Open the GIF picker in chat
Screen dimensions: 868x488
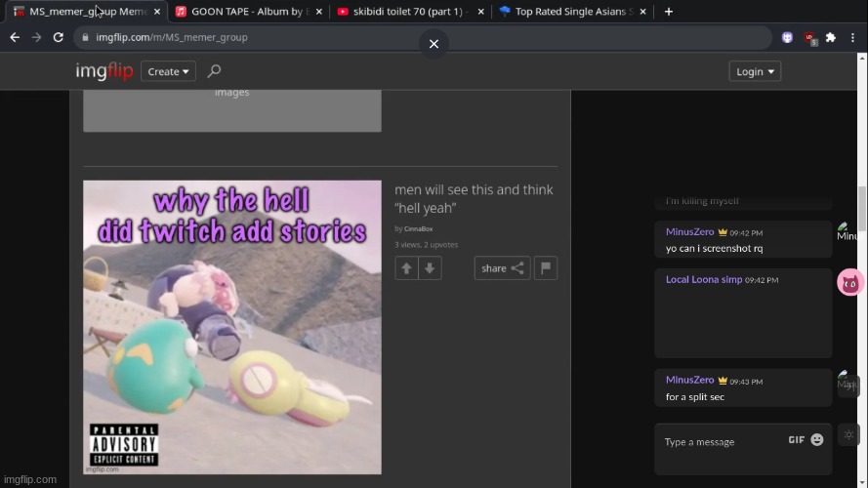[x=796, y=440]
